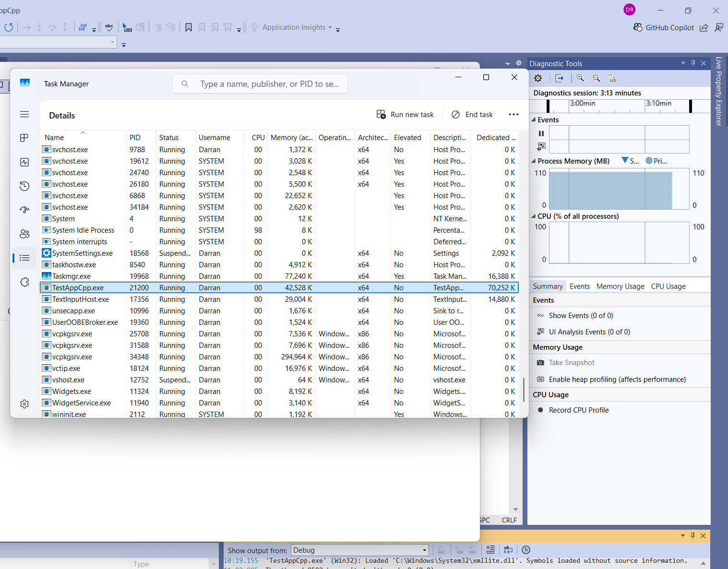The width and height of the screenshot is (728, 569).
Task: Zoom in on Diagnostic Tools timeline
Action: coord(580,78)
